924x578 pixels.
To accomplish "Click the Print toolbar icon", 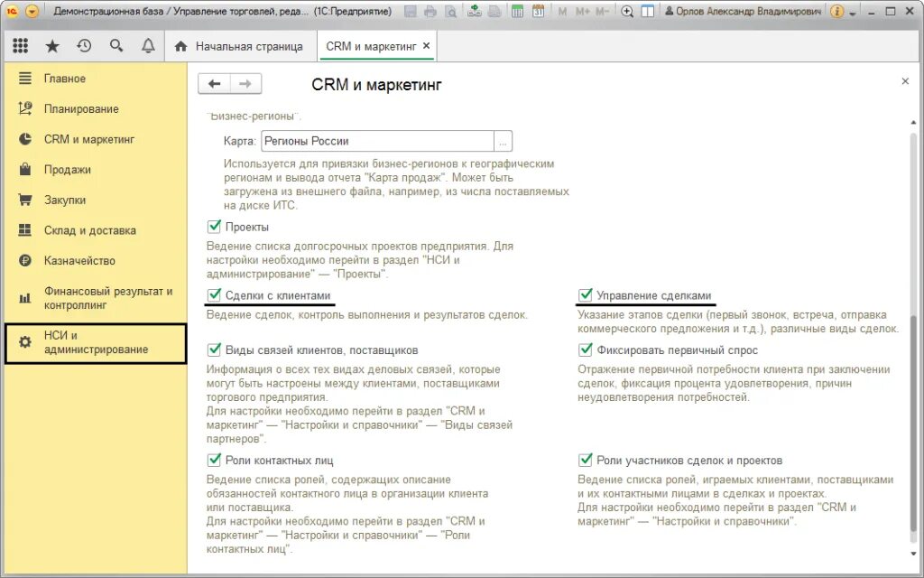I will 430,11.
